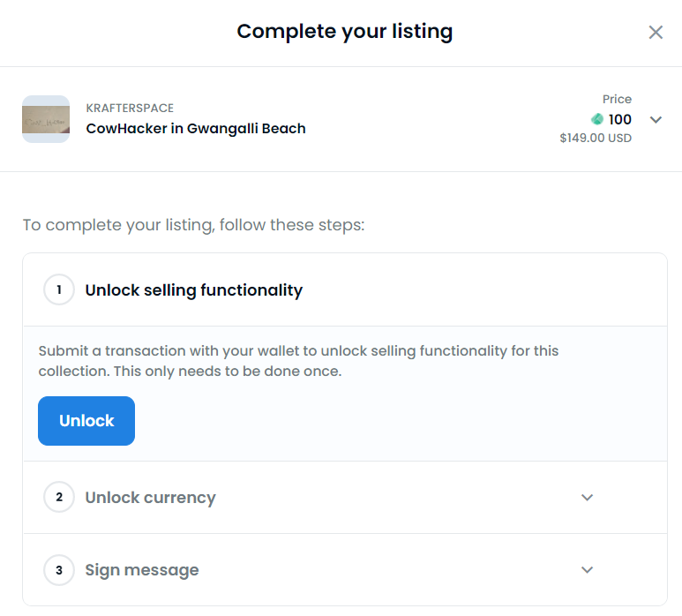Select the Unlock currency step label
The width and height of the screenshot is (682, 616).
[150, 498]
